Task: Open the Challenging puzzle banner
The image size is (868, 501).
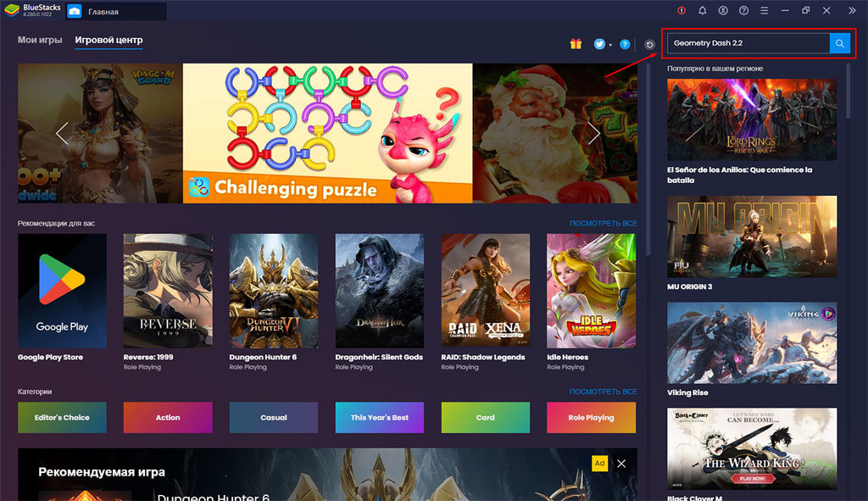Action: coord(328,133)
